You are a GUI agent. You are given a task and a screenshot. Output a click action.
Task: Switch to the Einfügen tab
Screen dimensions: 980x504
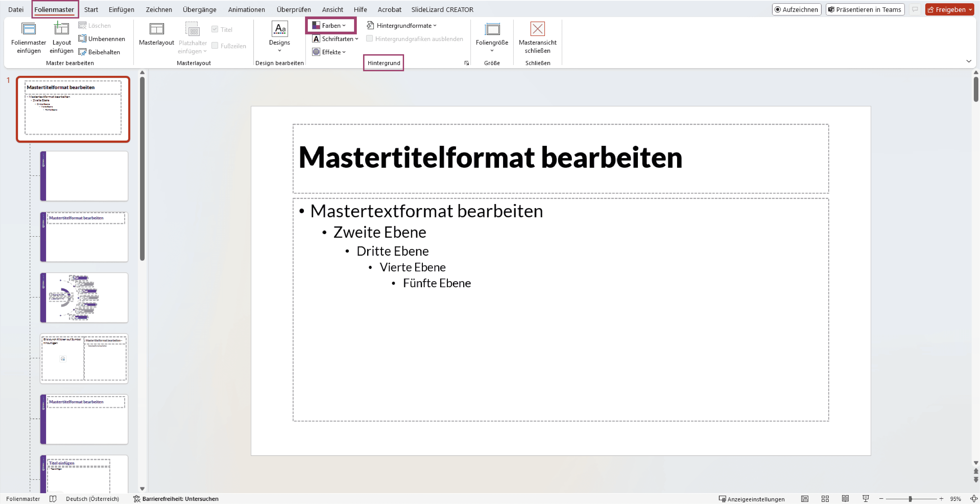click(121, 9)
